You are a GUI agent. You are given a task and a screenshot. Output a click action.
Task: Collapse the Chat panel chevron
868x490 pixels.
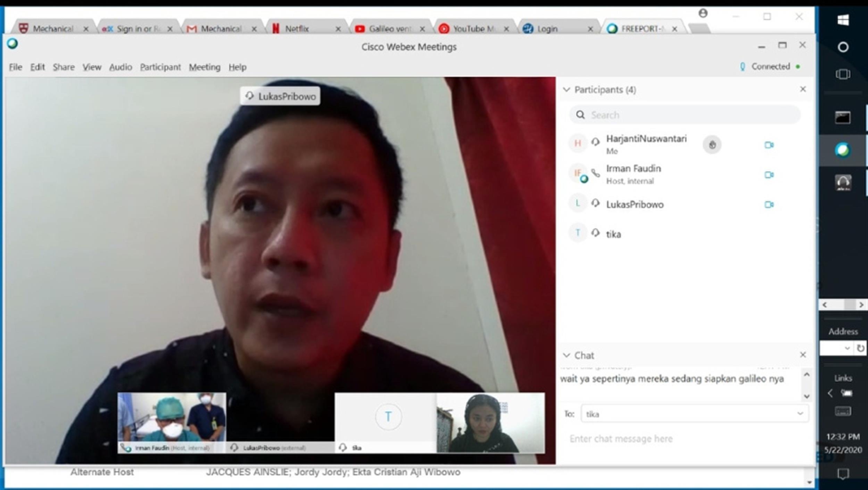[566, 355]
